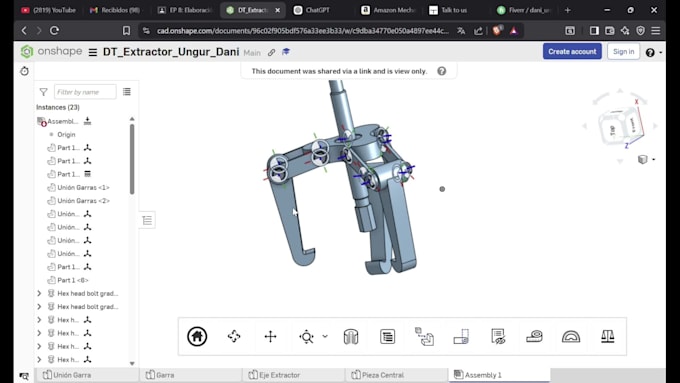680x383 pixels.
Task: Open the Onshape help menu question mark
Action: [x=650, y=52]
